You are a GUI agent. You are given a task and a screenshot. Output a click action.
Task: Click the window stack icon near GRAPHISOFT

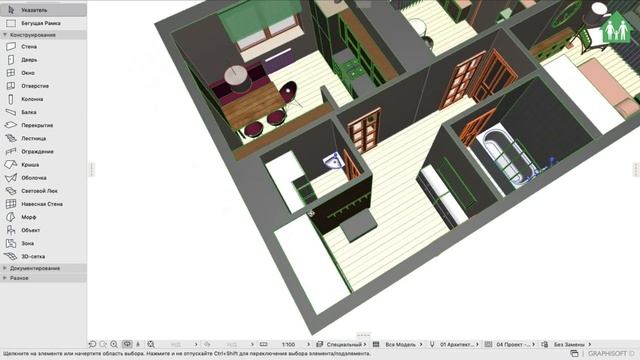click(x=574, y=353)
